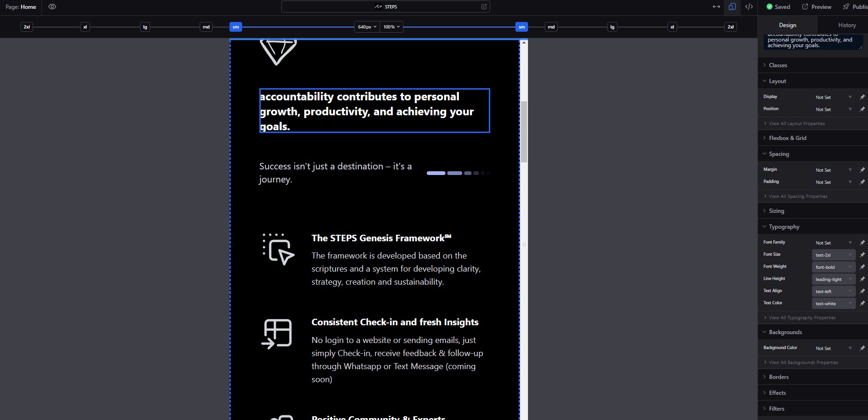Open the Font Size text-2xl dropdown
868x420 pixels.
pyautogui.click(x=833, y=255)
